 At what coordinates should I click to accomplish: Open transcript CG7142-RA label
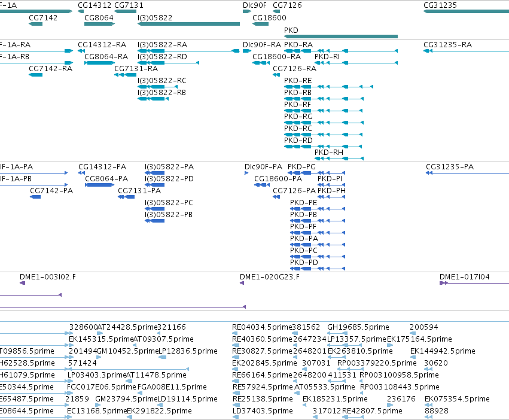tap(51, 69)
